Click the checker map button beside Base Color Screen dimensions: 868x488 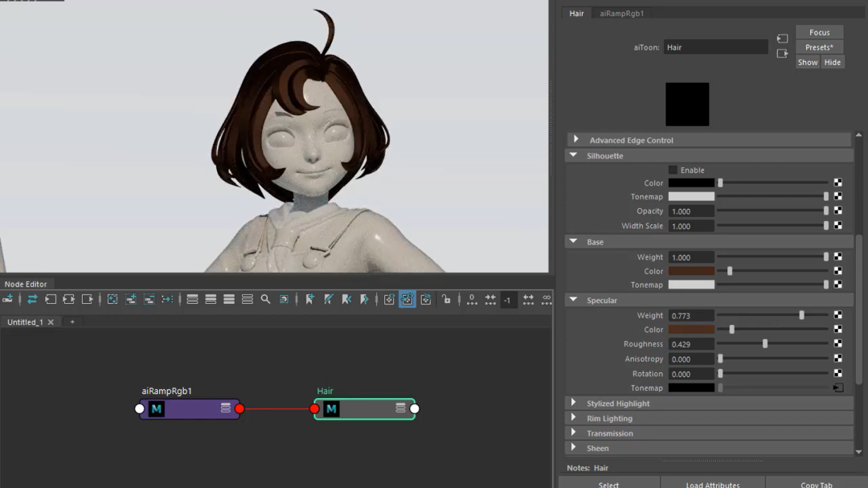tap(837, 272)
